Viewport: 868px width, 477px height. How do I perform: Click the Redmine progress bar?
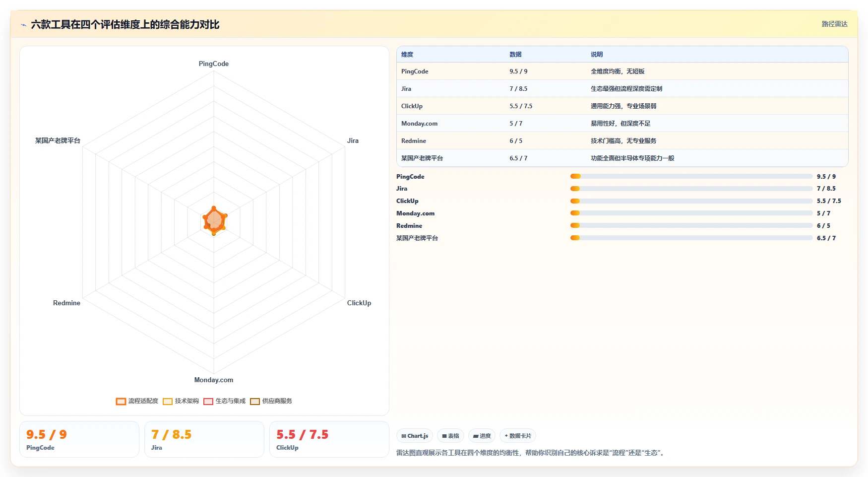click(691, 225)
